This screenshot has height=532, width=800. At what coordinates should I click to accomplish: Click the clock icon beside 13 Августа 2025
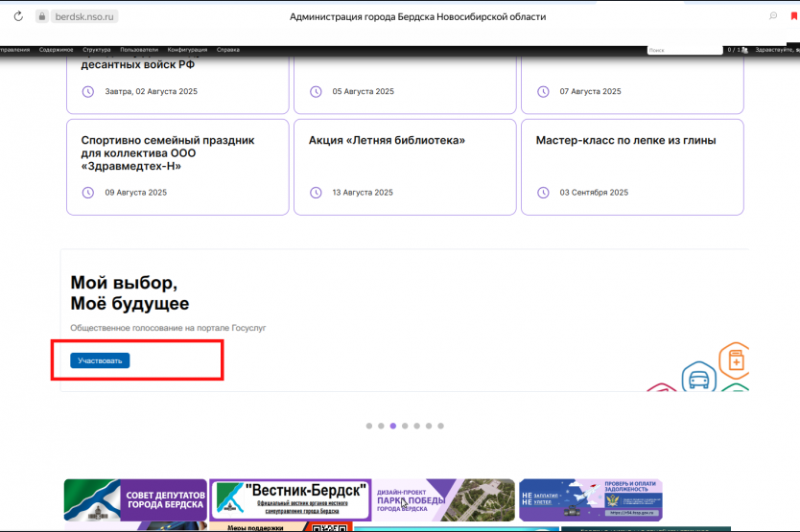click(x=316, y=193)
